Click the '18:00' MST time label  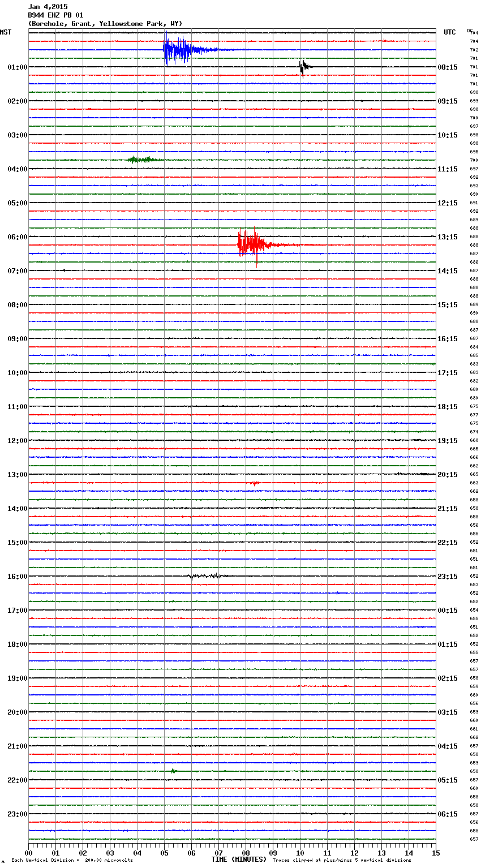click(18, 644)
